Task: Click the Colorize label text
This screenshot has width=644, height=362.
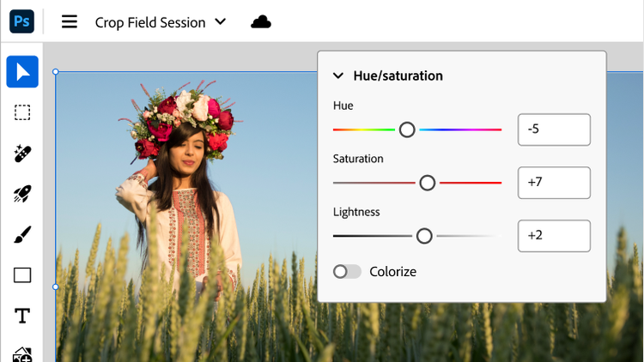Action: pos(392,272)
